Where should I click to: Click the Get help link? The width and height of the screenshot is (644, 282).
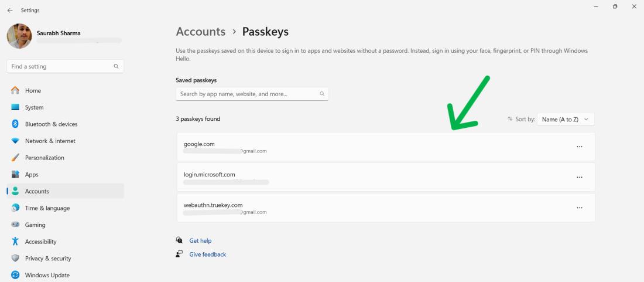click(200, 241)
